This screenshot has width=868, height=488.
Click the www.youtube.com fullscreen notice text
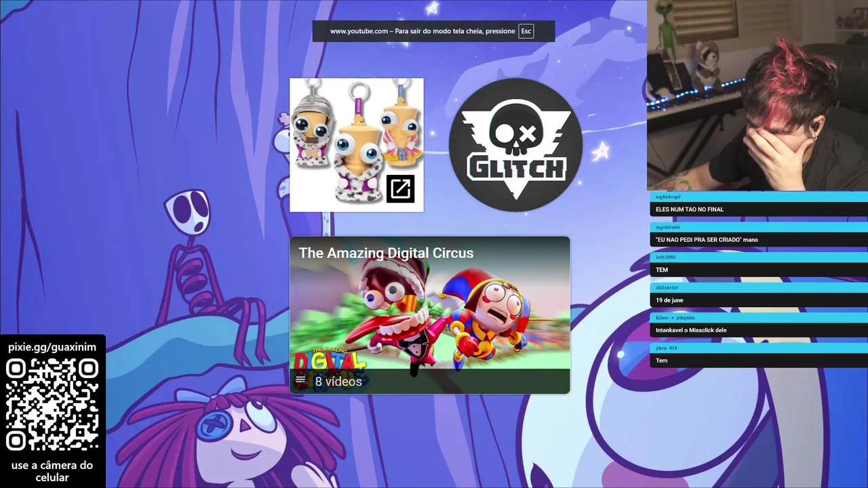point(422,31)
